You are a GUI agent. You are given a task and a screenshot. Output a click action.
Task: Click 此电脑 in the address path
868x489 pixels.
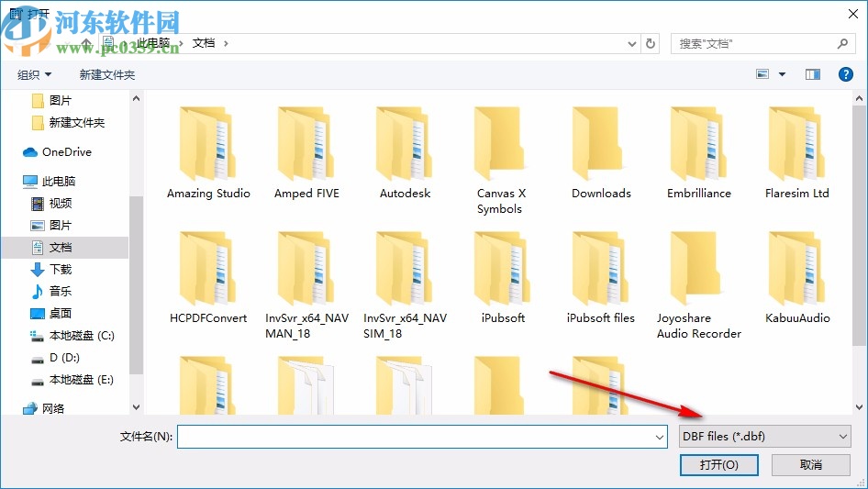153,43
